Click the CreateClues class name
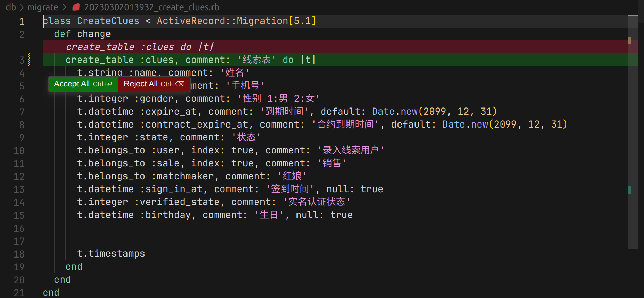This screenshot has width=644, height=298. coord(108,21)
